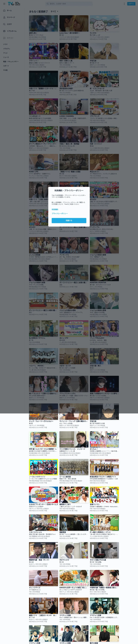Click the search magnifier icon in the search bar
The image size is (138, 644).
pyautogui.click(x=48, y=4)
